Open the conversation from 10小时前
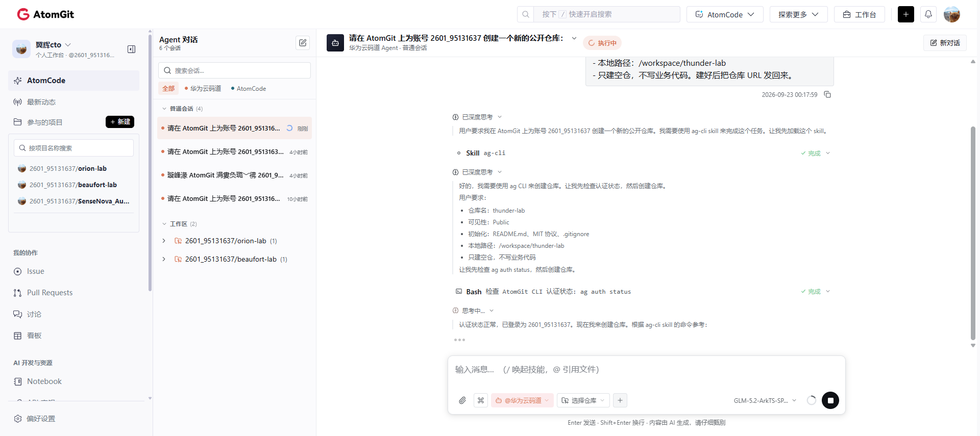The height and width of the screenshot is (436, 980). 234,198
